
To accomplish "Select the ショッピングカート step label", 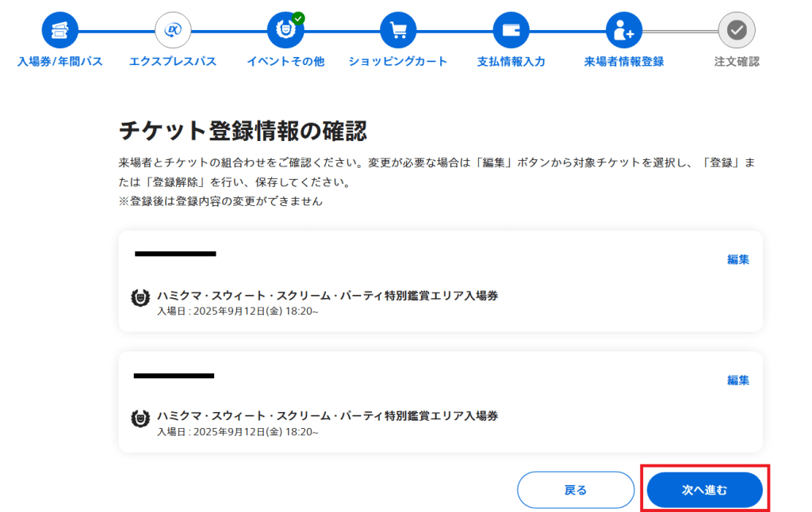I will click(x=398, y=62).
